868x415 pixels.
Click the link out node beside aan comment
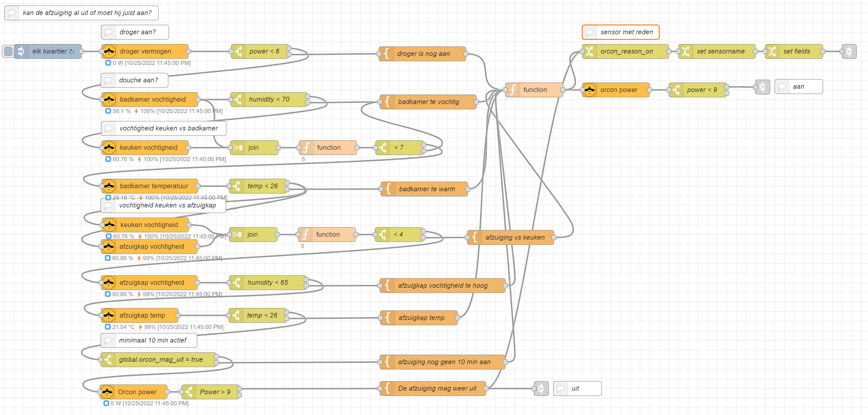click(763, 87)
